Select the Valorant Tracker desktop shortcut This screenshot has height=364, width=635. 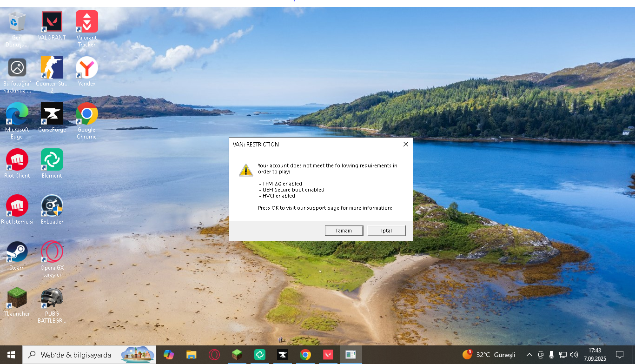[87, 29]
